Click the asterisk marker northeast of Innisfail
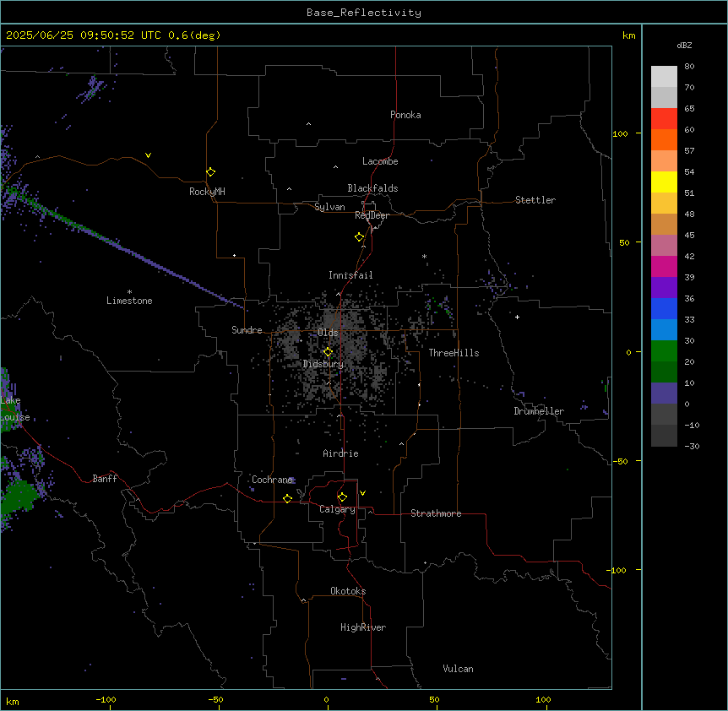 coord(424,256)
